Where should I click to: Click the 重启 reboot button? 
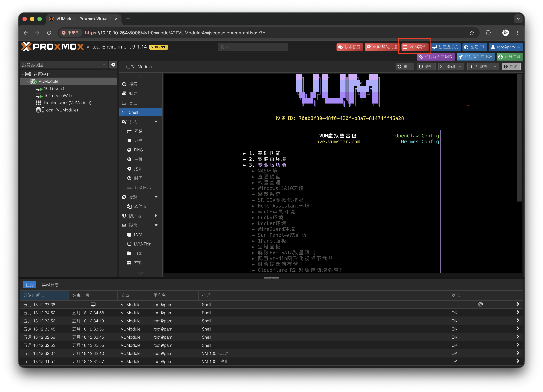(x=405, y=67)
